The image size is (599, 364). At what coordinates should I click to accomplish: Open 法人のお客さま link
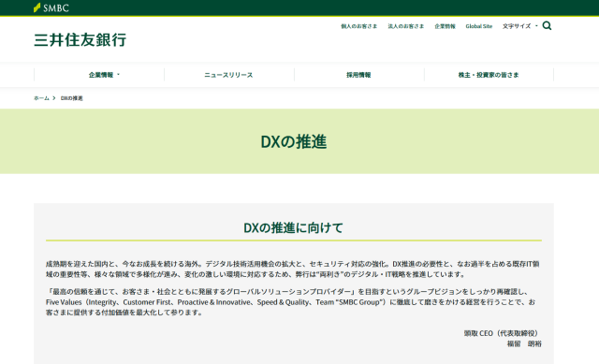click(x=405, y=26)
